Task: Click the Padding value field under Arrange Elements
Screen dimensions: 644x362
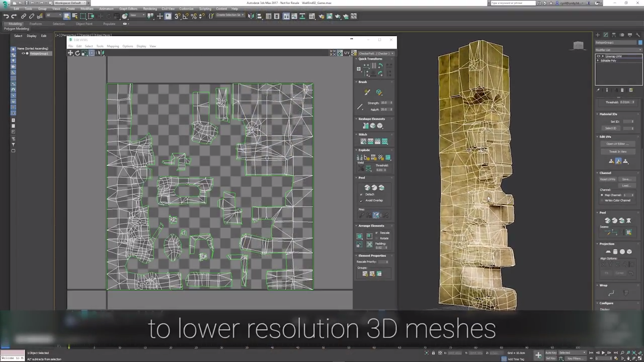Action: [380, 246]
